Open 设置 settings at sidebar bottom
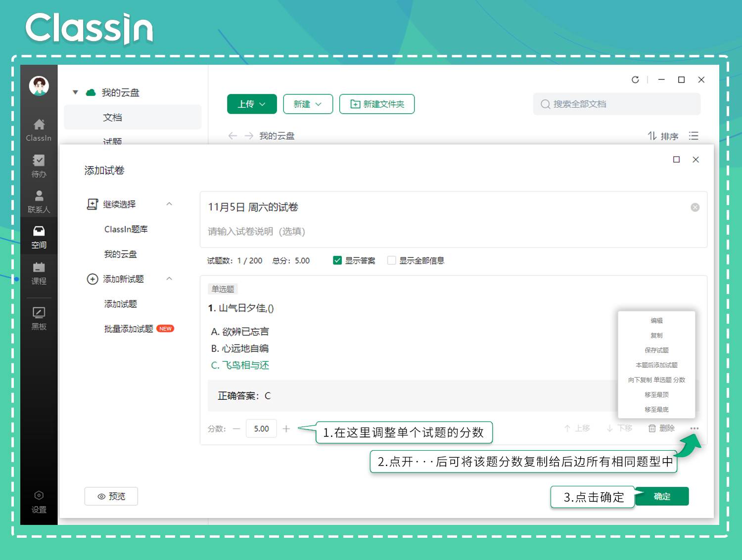 pyautogui.click(x=39, y=495)
